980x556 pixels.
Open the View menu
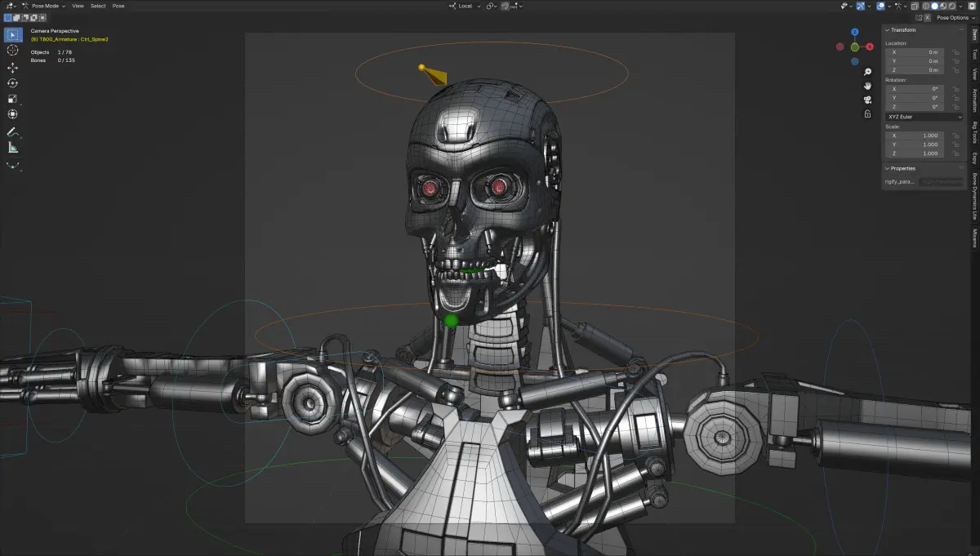[x=78, y=7]
